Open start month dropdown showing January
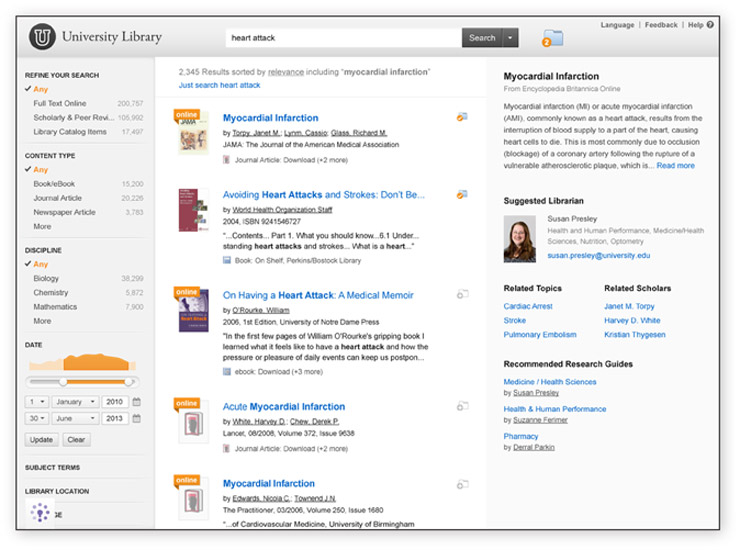The image size is (740, 550). (76, 402)
